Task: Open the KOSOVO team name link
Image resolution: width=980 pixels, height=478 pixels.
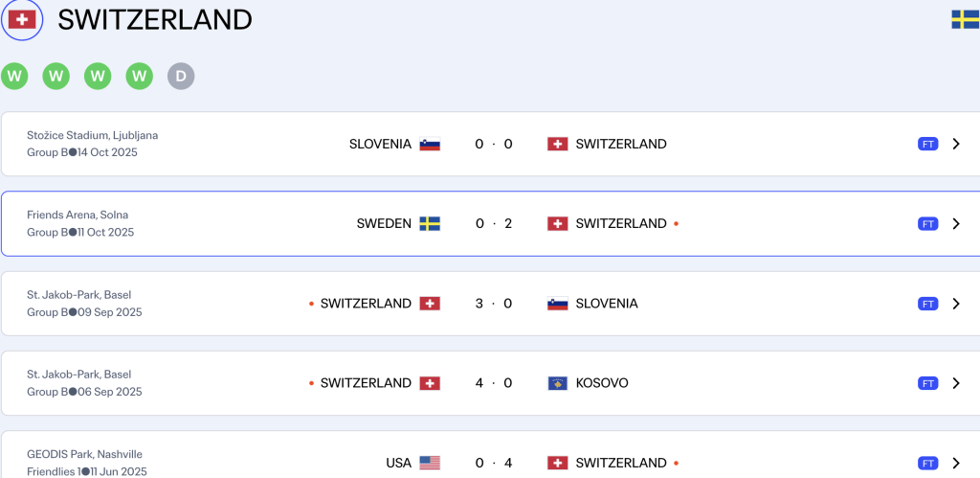Action: (602, 383)
